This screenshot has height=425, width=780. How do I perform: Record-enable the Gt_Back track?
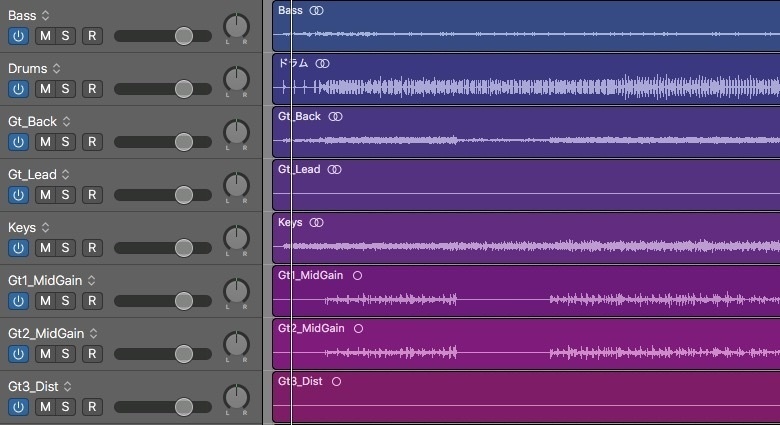pyautogui.click(x=92, y=142)
